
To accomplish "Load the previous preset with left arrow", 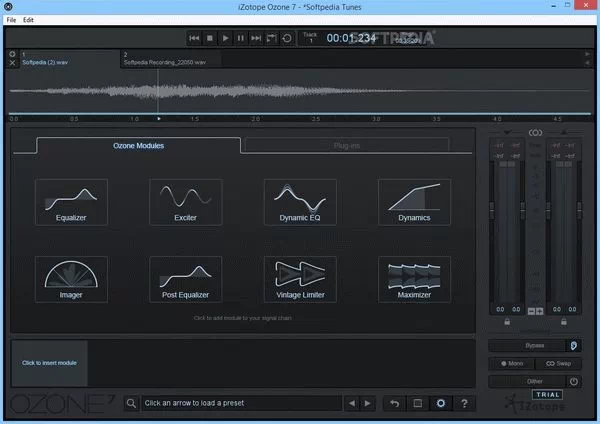I will [351, 404].
